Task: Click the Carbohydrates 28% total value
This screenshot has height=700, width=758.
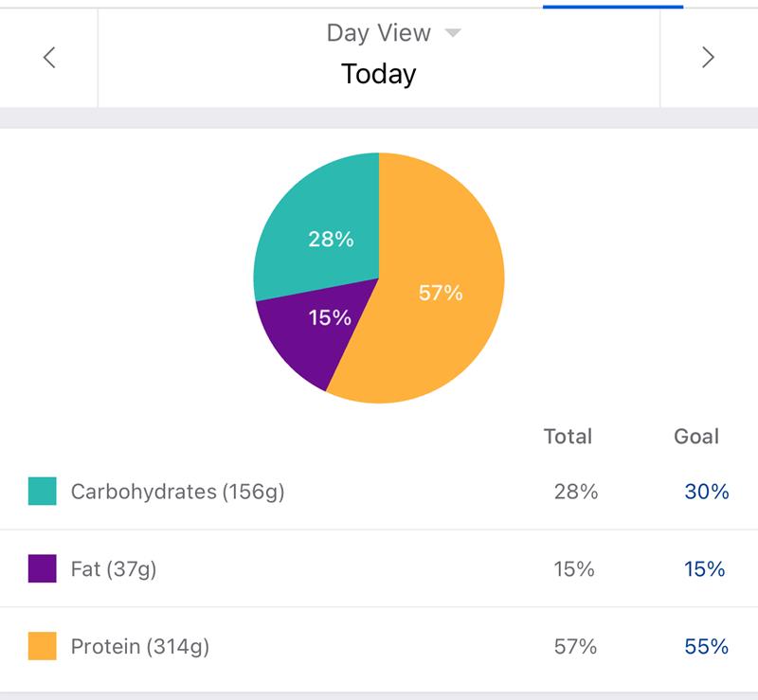Action: tap(576, 492)
